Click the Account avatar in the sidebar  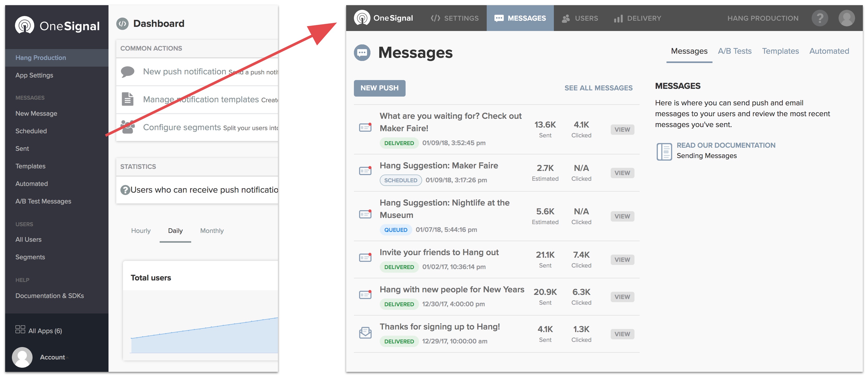22,357
